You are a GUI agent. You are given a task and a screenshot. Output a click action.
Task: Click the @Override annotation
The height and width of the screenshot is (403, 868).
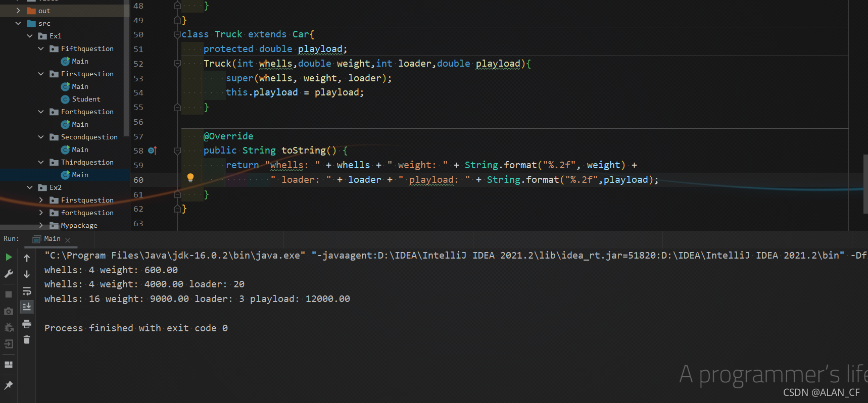pos(228,136)
